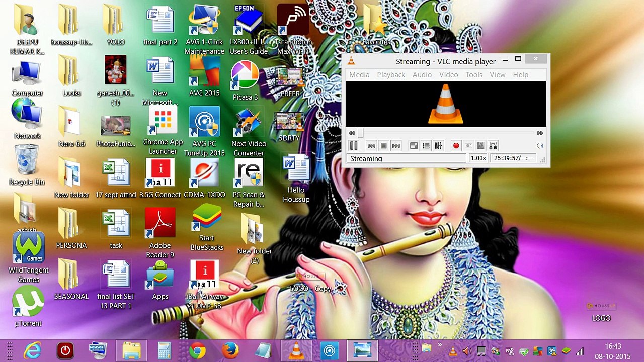Toggle the VLC playlist view

[426, 146]
